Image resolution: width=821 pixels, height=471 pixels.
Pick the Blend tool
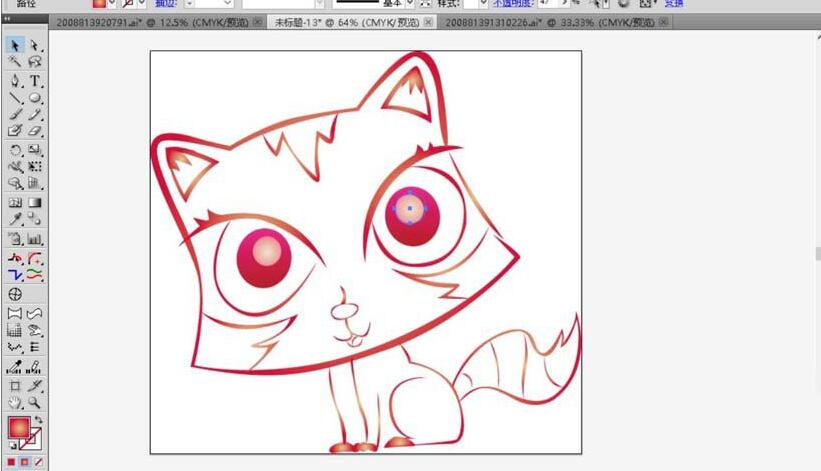[35, 219]
